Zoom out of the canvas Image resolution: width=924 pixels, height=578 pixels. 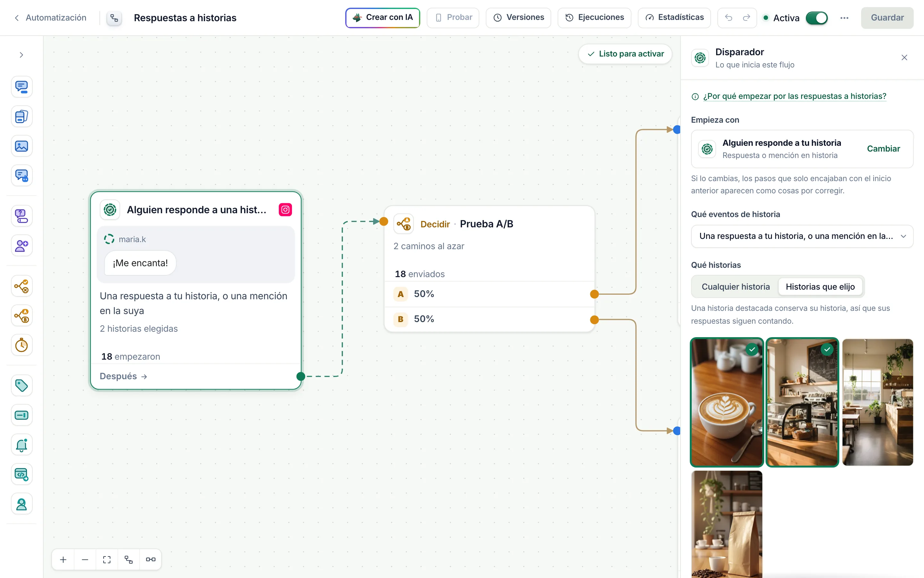click(x=85, y=559)
